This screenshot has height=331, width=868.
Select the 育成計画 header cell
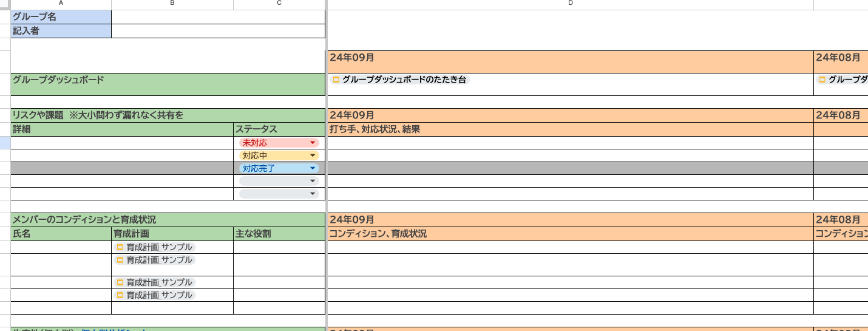(172, 234)
